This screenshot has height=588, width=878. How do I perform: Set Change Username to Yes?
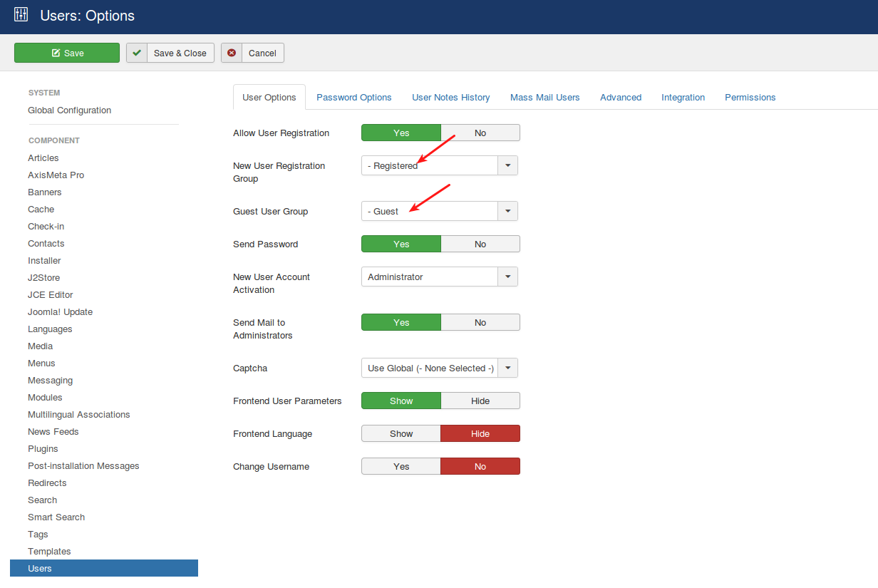tap(401, 466)
